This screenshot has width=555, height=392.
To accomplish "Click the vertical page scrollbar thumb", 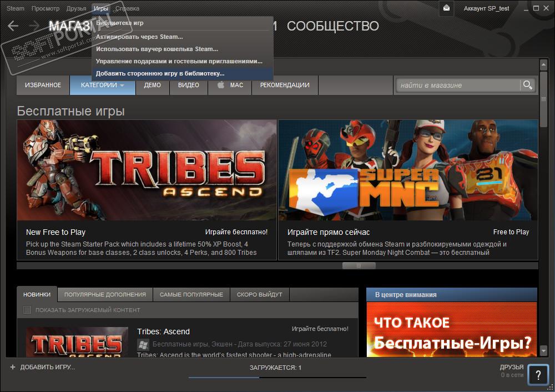I will pos(544,99).
